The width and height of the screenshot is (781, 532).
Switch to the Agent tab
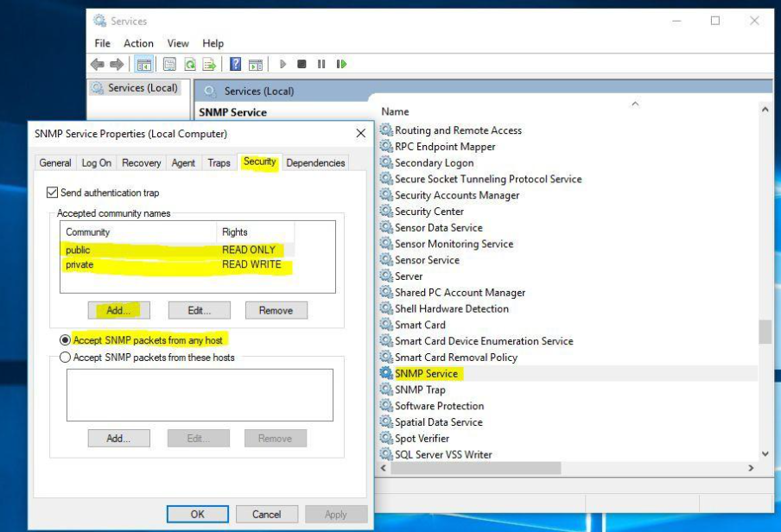click(183, 163)
